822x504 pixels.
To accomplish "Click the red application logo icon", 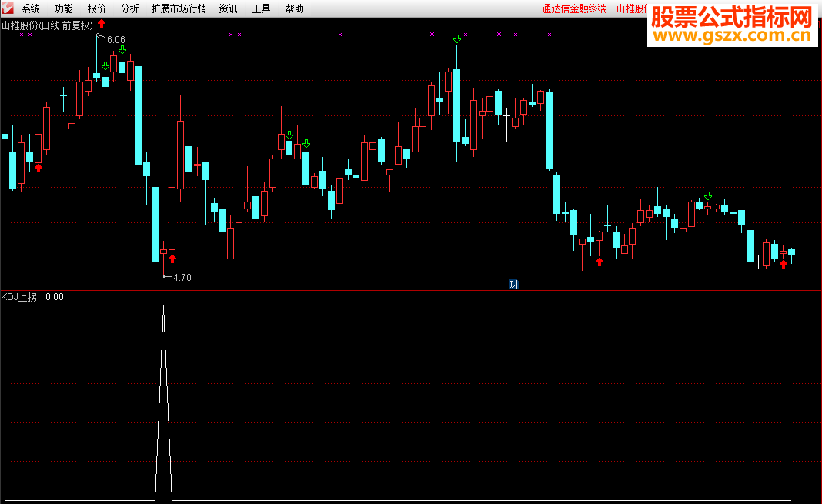I will [8, 8].
